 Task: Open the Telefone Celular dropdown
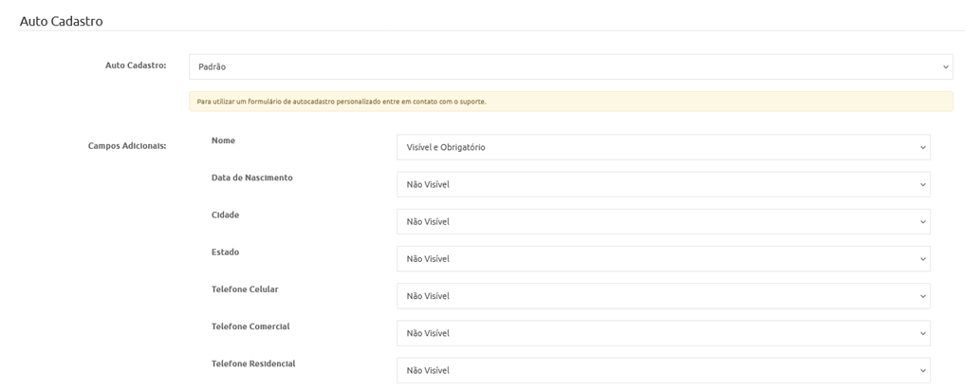click(662, 296)
